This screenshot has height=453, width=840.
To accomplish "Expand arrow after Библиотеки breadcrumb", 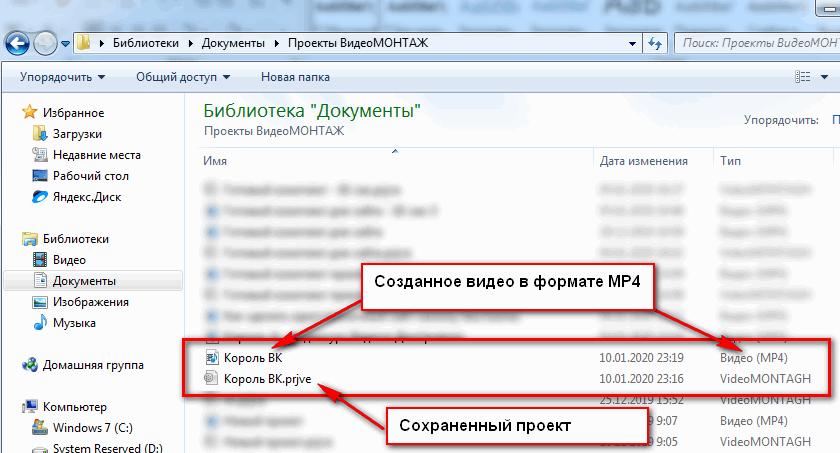I will tap(191, 43).
